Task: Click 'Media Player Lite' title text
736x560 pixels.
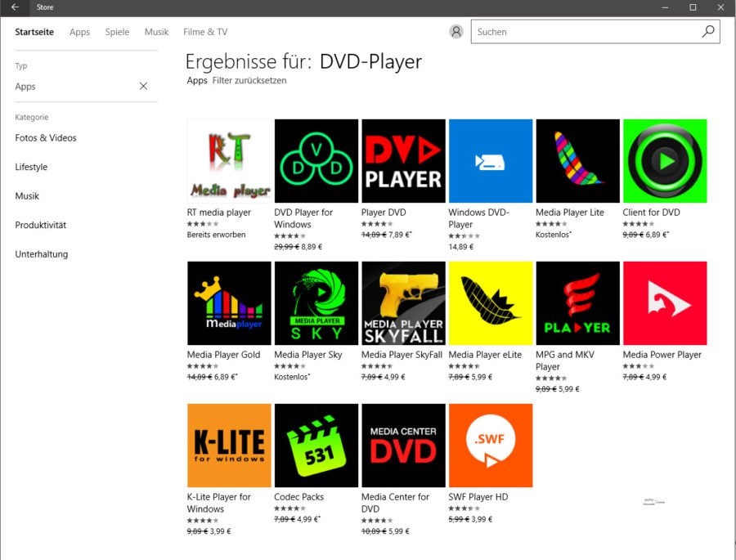Action: (x=570, y=213)
